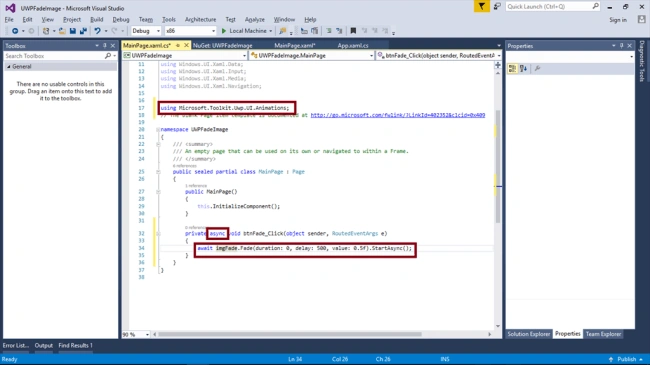650x365 pixels.
Task: Expand Local Machine debug target dropdown
Action: [271, 31]
